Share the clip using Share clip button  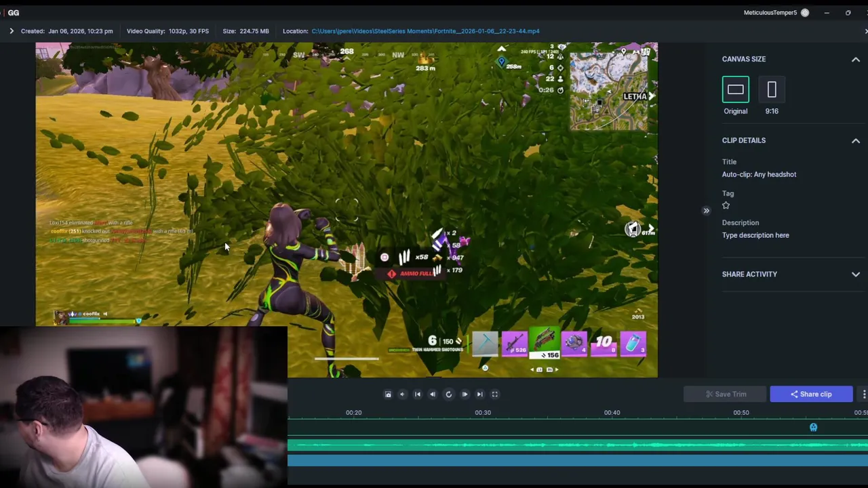[x=811, y=394]
